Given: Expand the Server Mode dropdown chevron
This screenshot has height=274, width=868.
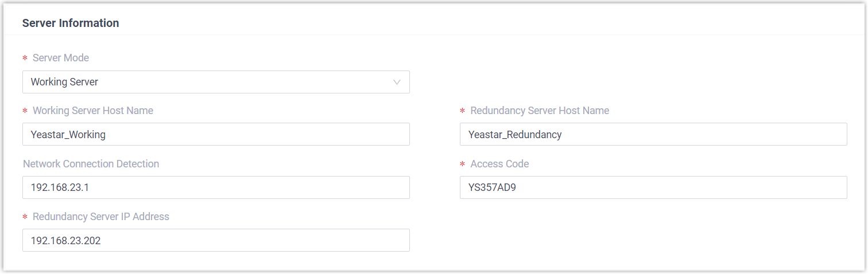Looking at the screenshot, I should click(x=397, y=82).
